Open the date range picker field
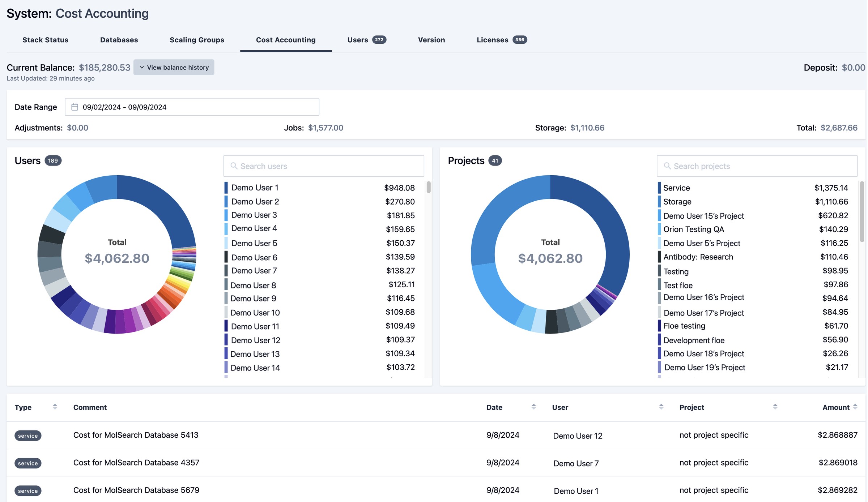 coord(192,107)
